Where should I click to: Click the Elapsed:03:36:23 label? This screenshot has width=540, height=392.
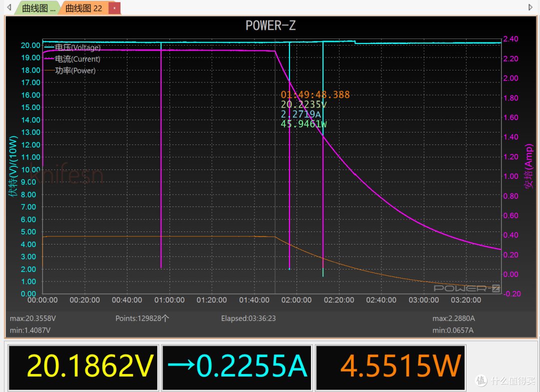click(248, 318)
